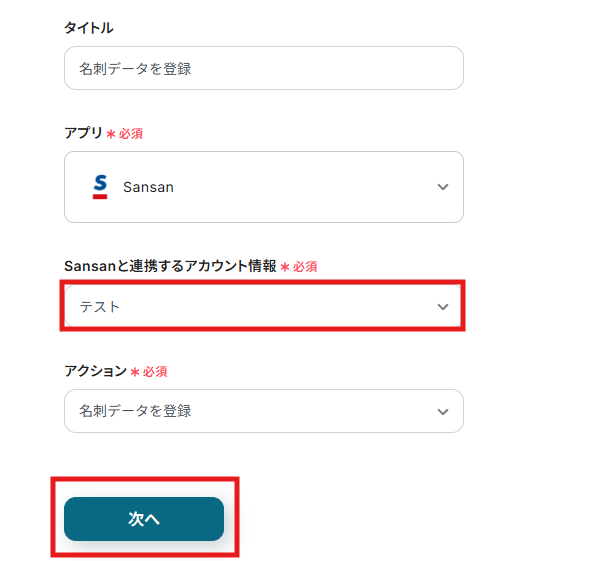The image size is (603, 561).
Task: Click the 'テスト' account value text
Action: tap(100, 307)
